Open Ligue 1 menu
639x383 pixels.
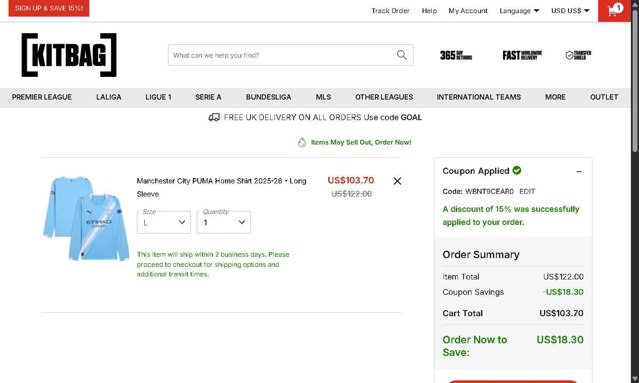[x=158, y=97]
